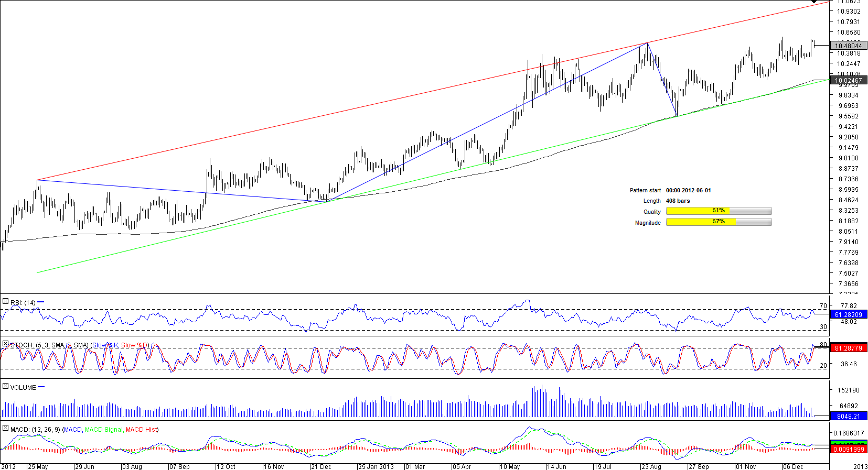
Task: Select the current price tag 10.48044
Action: [x=848, y=46]
